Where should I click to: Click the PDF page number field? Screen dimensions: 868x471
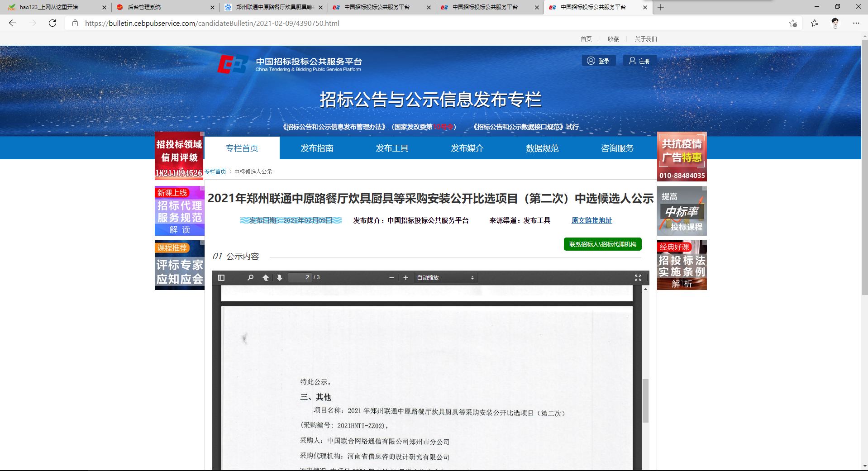point(300,277)
